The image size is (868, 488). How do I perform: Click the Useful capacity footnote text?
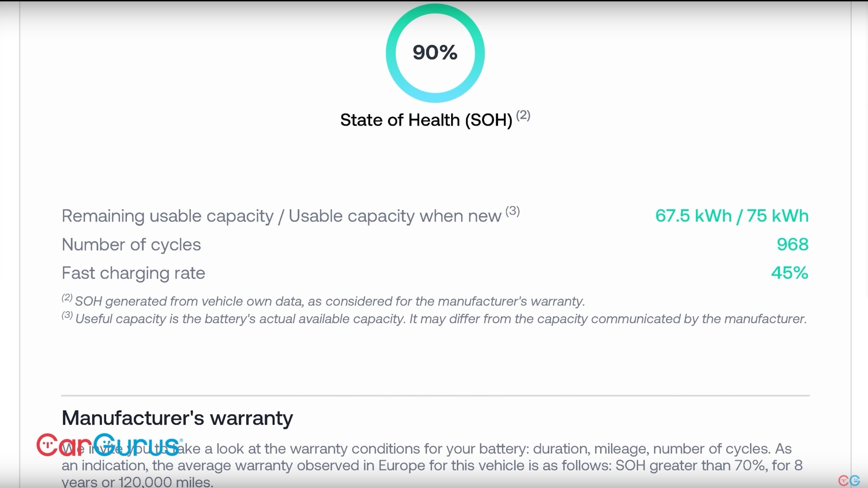(441, 319)
